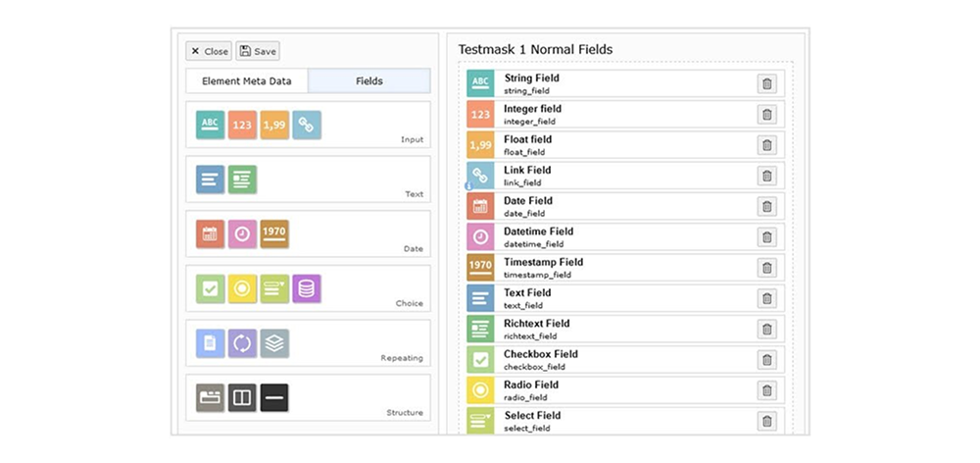Select the Radio field type icon
This screenshot has width=980, height=463.
coord(243,288)
